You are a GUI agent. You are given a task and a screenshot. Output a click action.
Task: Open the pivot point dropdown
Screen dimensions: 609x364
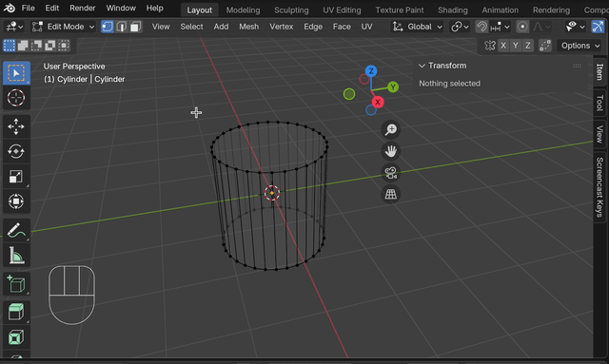pos(460,27)
